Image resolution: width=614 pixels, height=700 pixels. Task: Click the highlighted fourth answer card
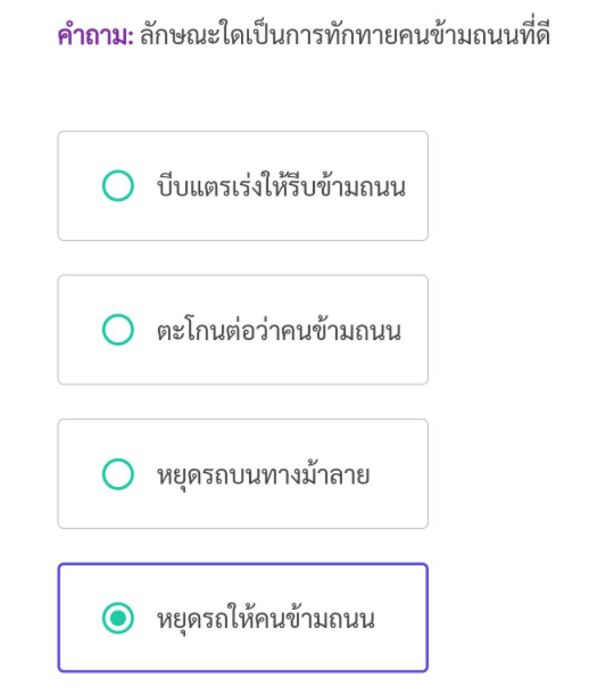243,618
